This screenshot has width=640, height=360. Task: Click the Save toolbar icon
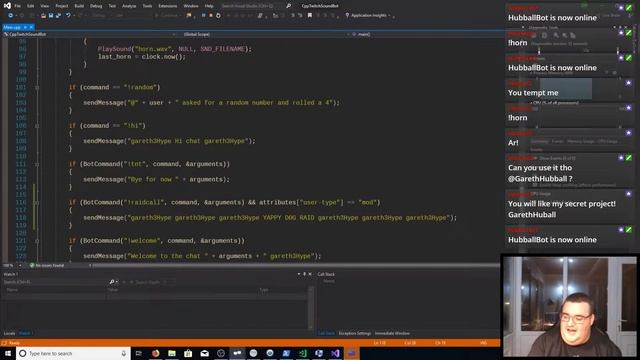click(51, 16)
